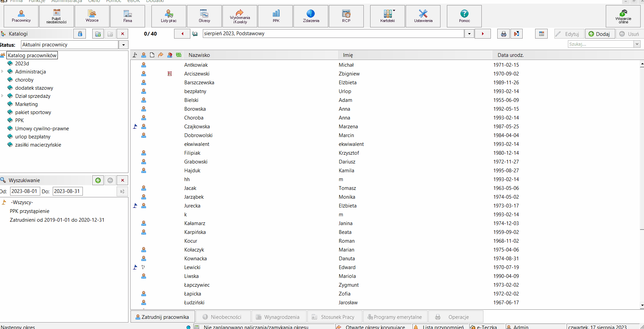Open the Pracownicy module

tap(21, 16)
